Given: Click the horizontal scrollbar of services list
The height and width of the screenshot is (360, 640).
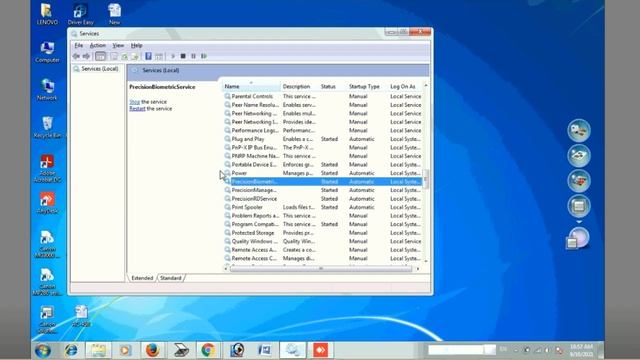Looking at the screenshot, I should click(321, 269).
